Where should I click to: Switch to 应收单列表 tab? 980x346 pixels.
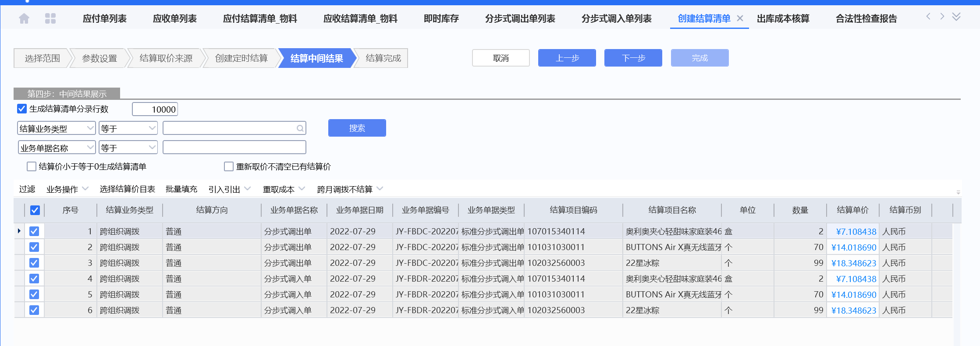175,18
